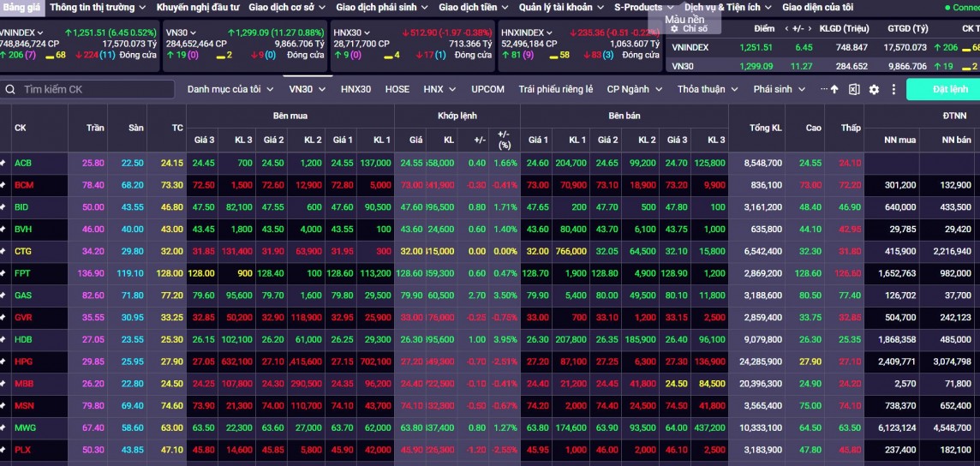Click the gear icon next to Chỉ số
Viewport: 980px width, 466px height.
point(674,29)
